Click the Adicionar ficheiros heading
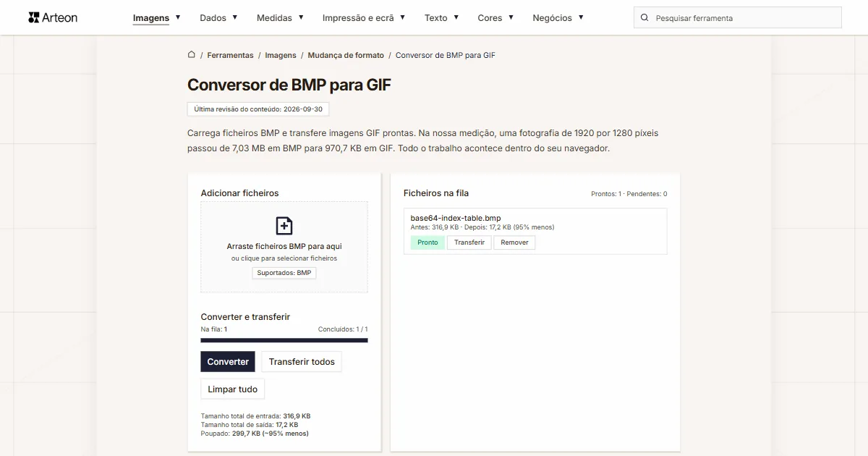Viewport: 868px width, 456px height. [x=239, y=193]
